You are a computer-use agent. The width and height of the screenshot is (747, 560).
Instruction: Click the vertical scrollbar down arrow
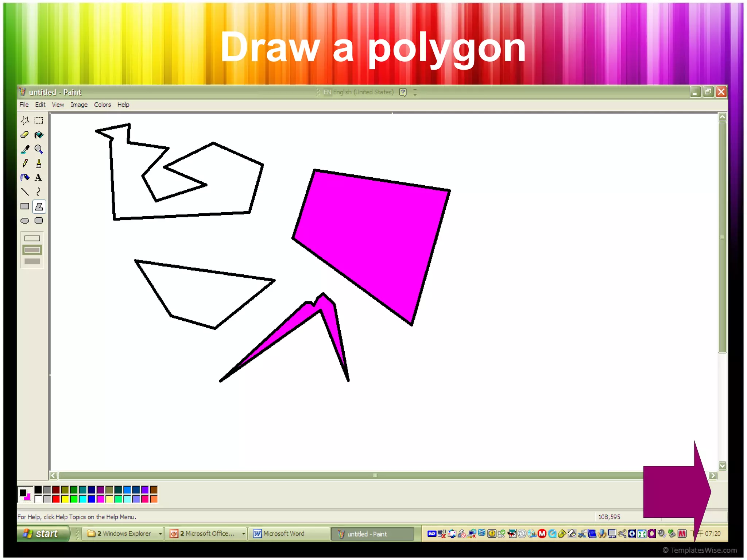(722, 466)
